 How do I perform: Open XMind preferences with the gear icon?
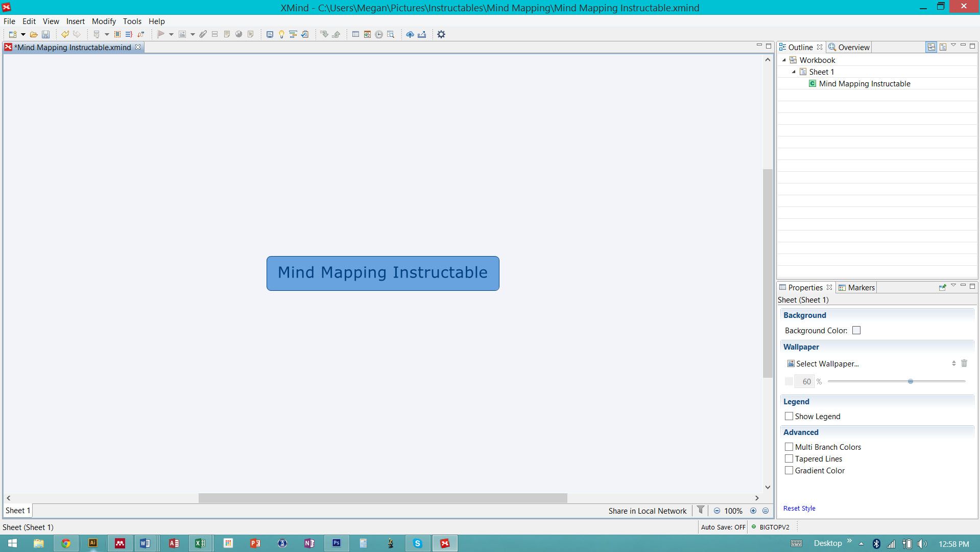tap(441, 34)
